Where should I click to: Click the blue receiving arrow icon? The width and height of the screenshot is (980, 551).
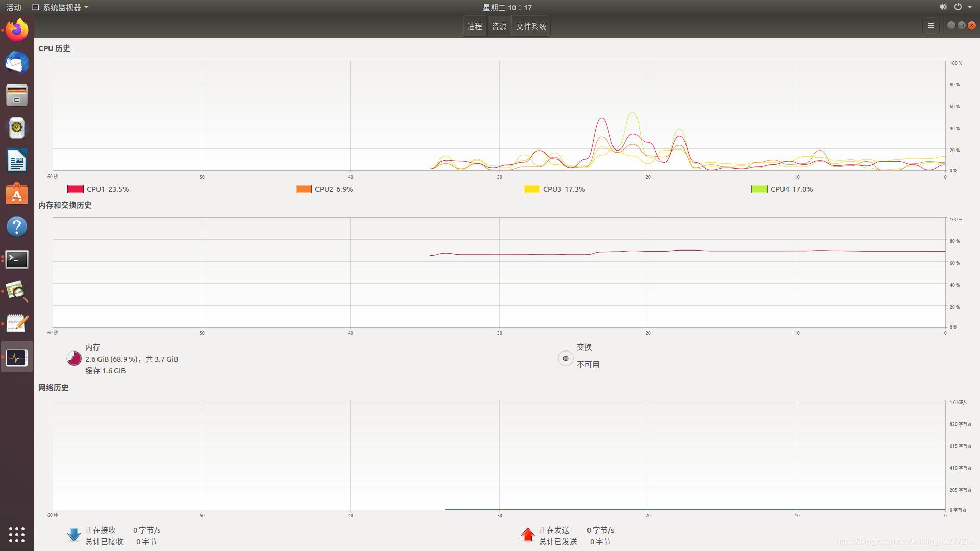74,535
